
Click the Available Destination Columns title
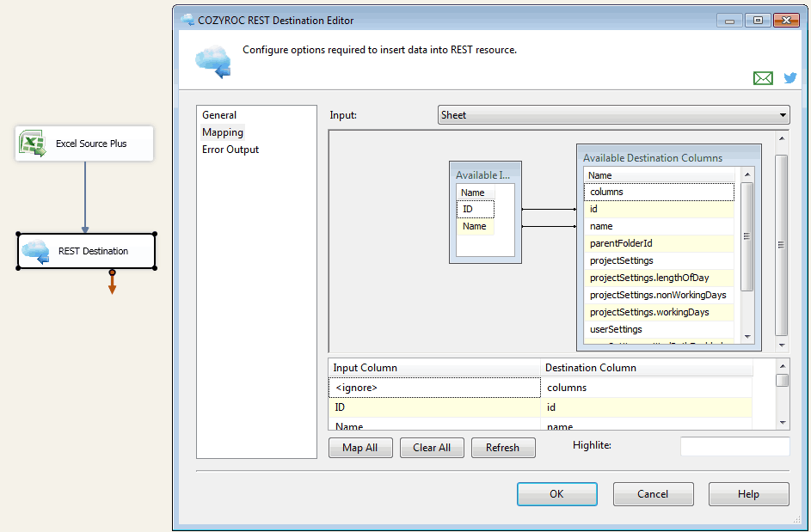click(653, 158)
